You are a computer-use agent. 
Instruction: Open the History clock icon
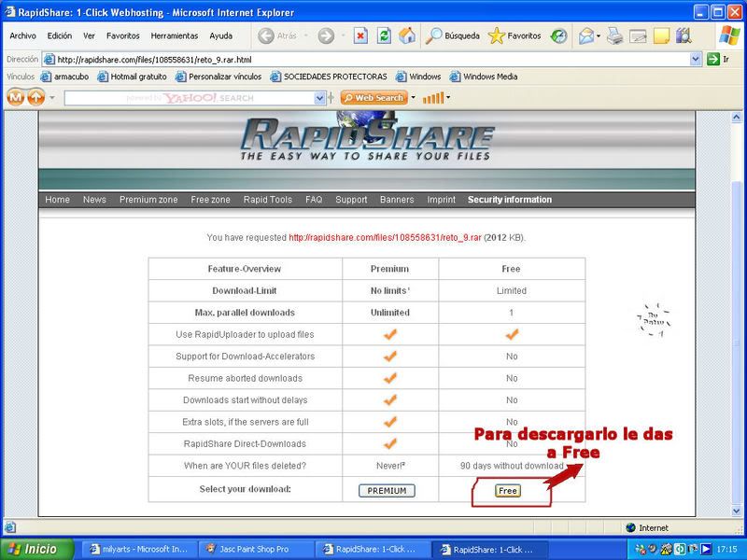558,35
